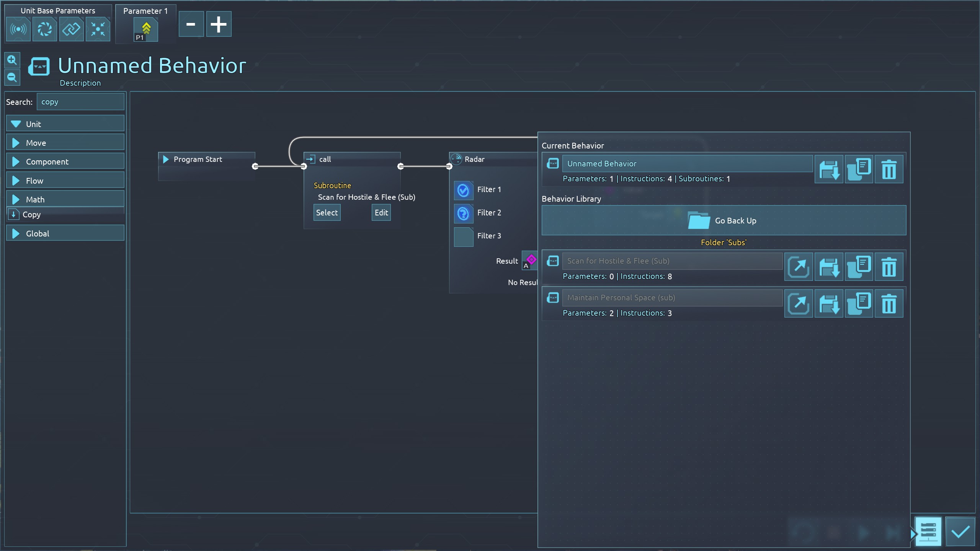The image size is (980, 551).
Task: Expand the Global instruction category
Action: coord(65,233)
